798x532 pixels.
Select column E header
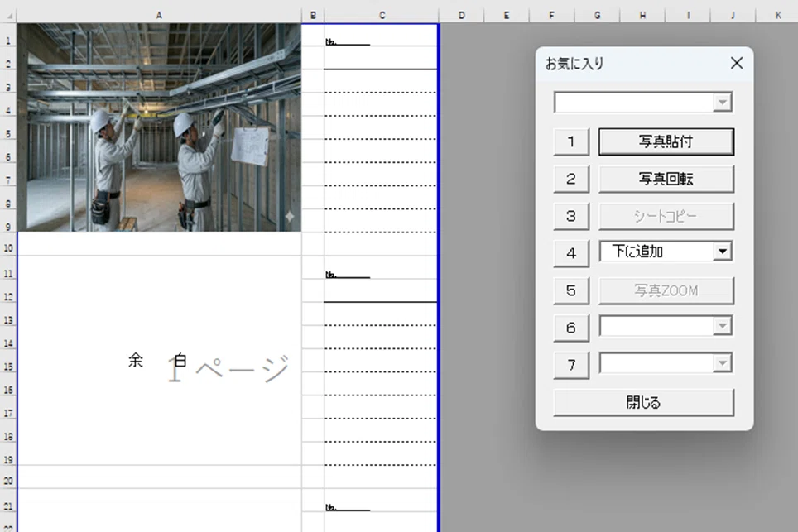tap(507, 15)
